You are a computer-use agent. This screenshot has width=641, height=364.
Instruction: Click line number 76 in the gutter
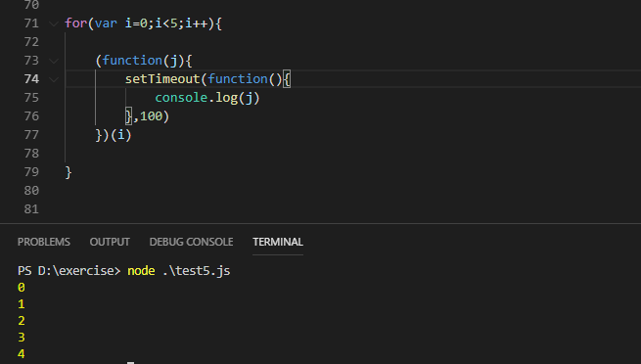[x=31, y=116]
